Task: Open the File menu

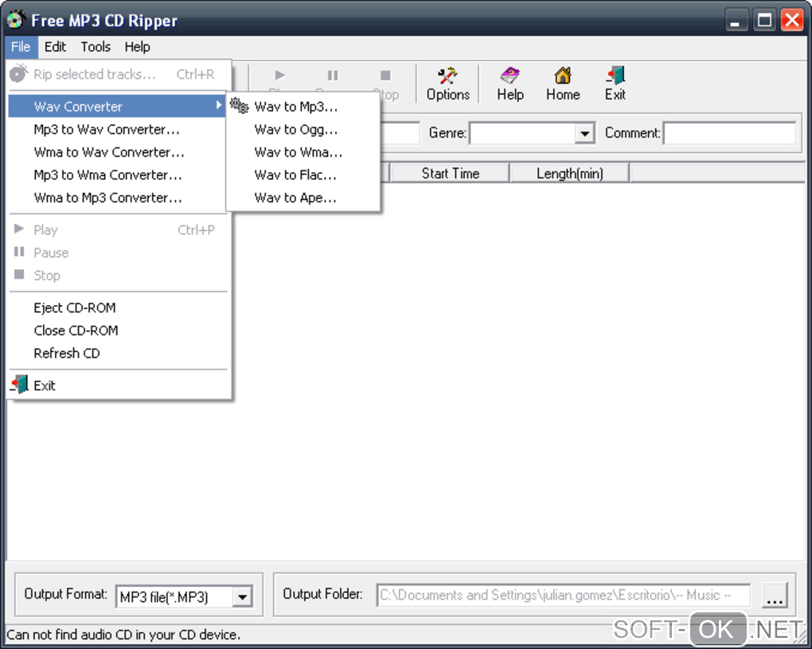Action: [21, 47]
